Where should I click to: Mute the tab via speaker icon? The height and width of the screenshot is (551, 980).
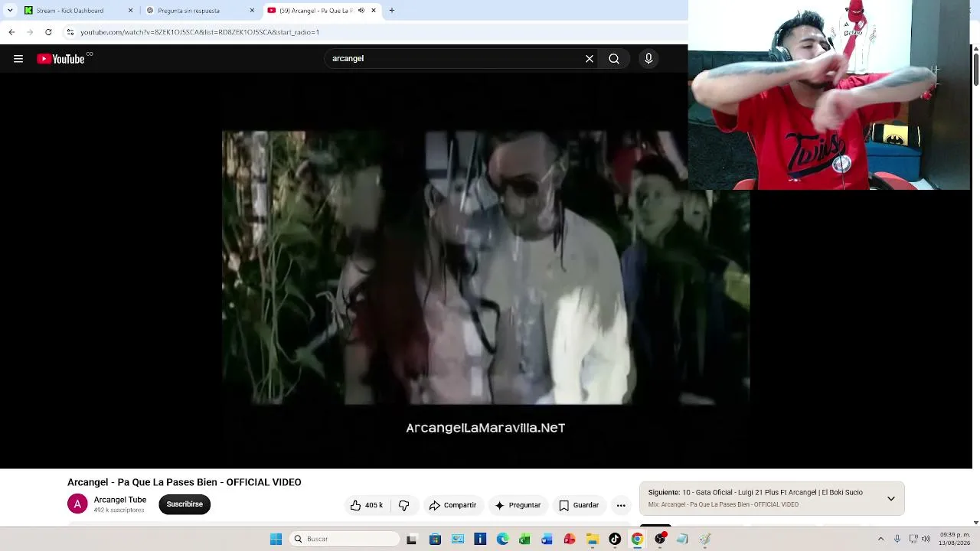361,11
